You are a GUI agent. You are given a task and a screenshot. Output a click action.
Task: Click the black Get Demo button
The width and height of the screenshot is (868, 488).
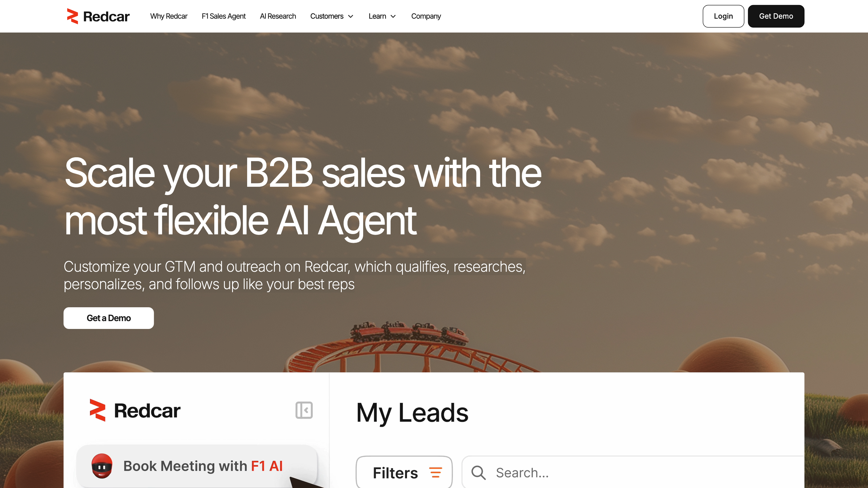776,16
